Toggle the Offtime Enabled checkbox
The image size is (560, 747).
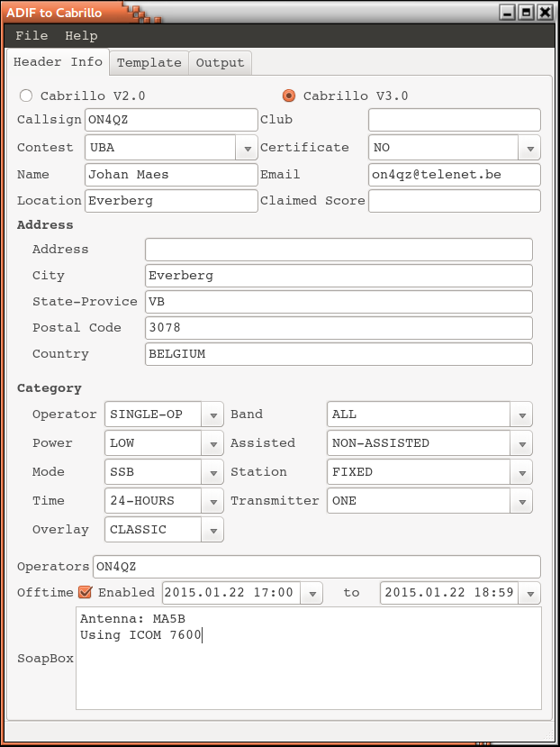click(x=86, y=593)
